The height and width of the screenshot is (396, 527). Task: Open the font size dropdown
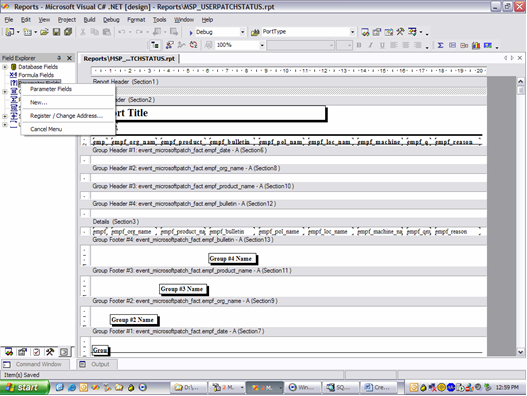(x=350, y=45)
